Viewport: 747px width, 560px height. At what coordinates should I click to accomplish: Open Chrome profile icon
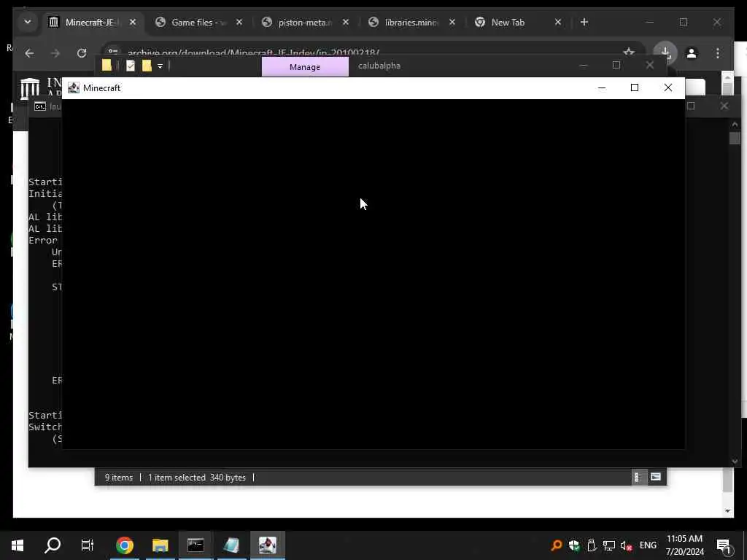click(692, 53)
